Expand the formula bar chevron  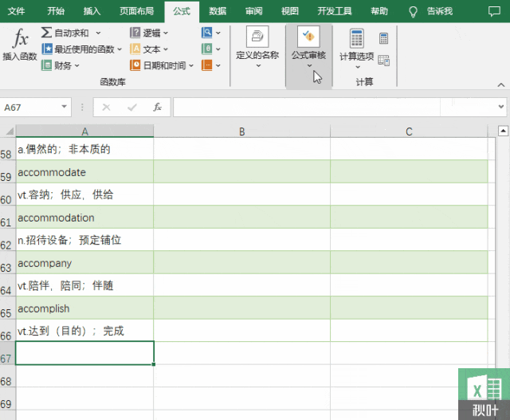pyautogui.click(x=501, y=107)
